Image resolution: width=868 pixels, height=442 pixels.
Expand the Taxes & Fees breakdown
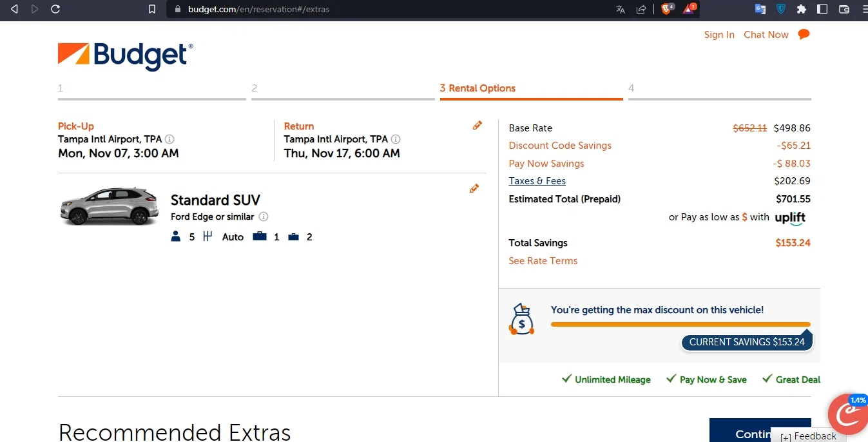pyautogui.click(x=537, y=181)
